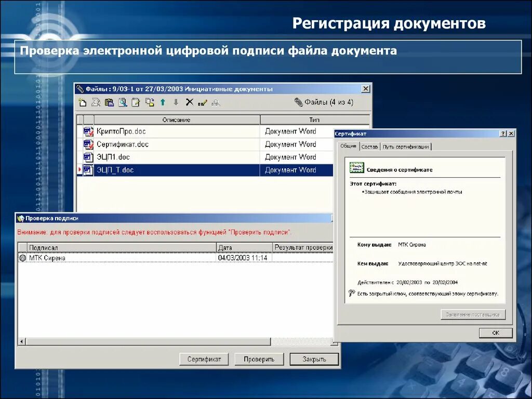Click the Описание column header

pos(177,120)
